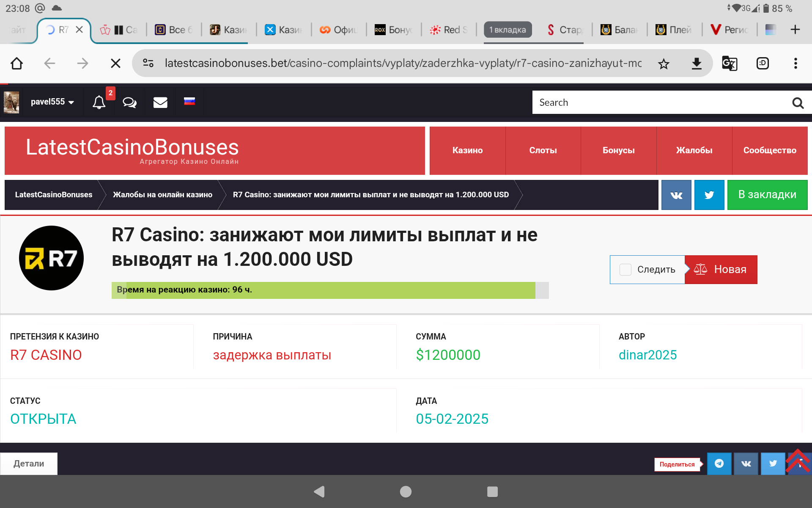Open chat messages bubble icon
Viewport: 812px width, 508px height.
point(129,102)
